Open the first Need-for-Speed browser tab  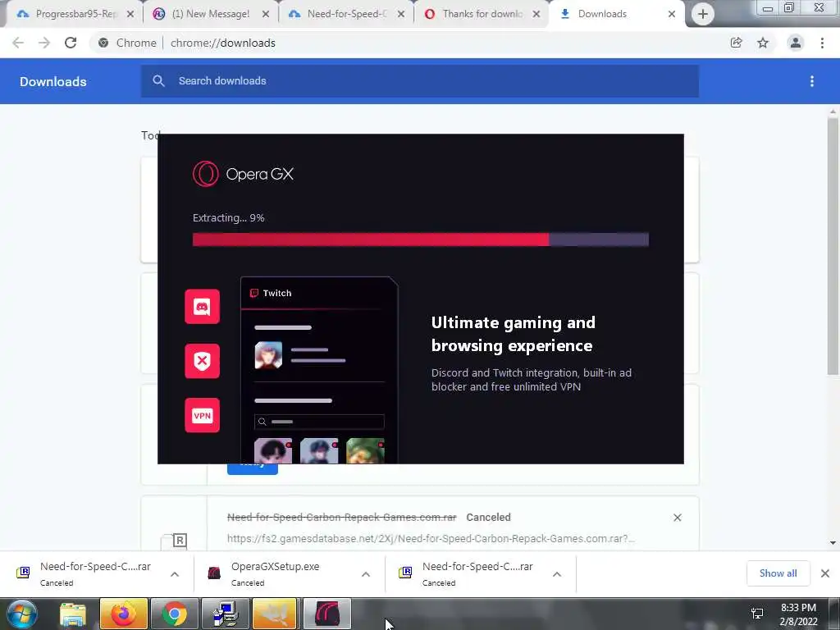[346, 14]
